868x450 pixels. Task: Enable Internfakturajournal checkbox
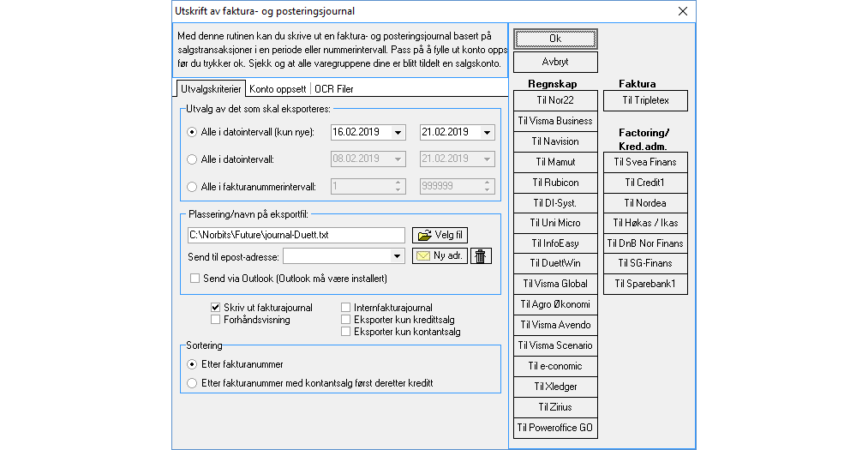(x=345, y=307)
